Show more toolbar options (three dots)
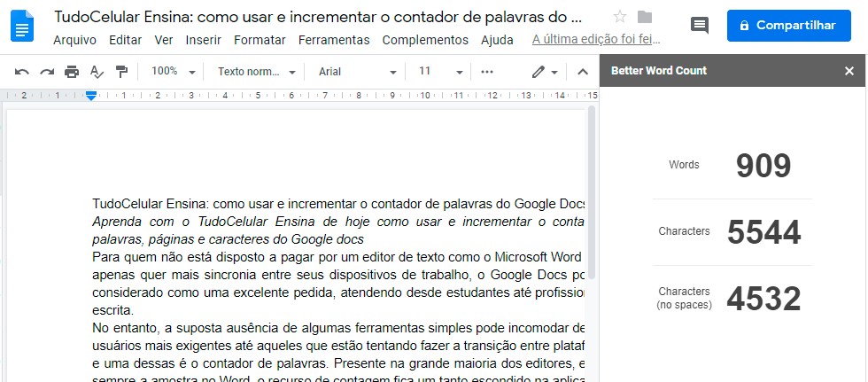This screenshot has width=868, height=382. coord(486,72)
